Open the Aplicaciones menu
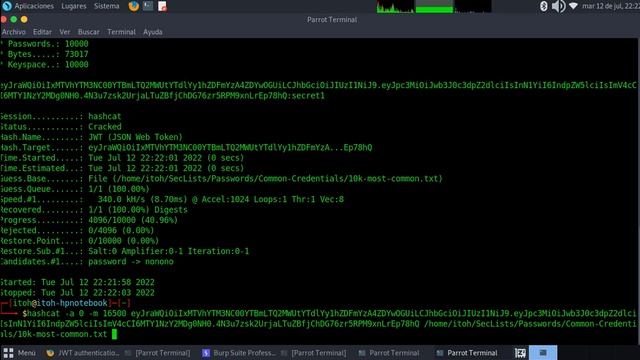 pyautogui.click(x=34, y=6)
